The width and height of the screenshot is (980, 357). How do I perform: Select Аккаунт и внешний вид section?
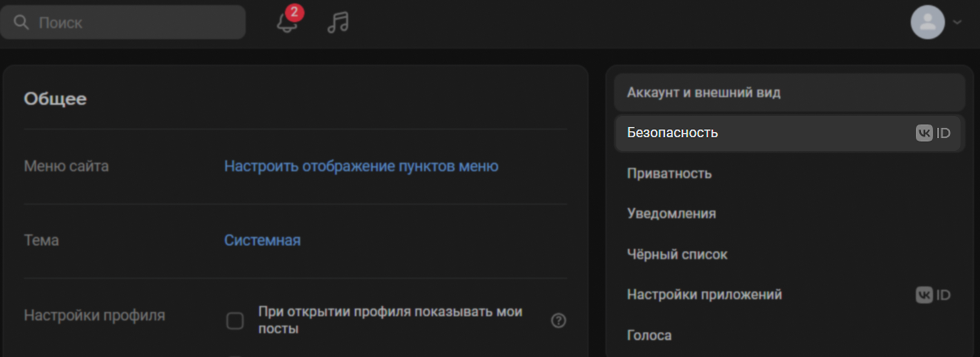[x=789, y=93]
